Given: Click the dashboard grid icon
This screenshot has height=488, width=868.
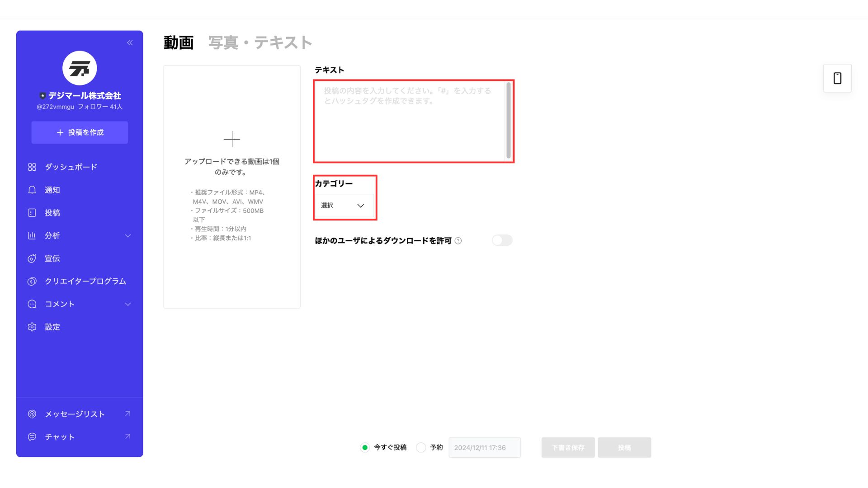Looking at the screenshot, I should click(32, 167).
